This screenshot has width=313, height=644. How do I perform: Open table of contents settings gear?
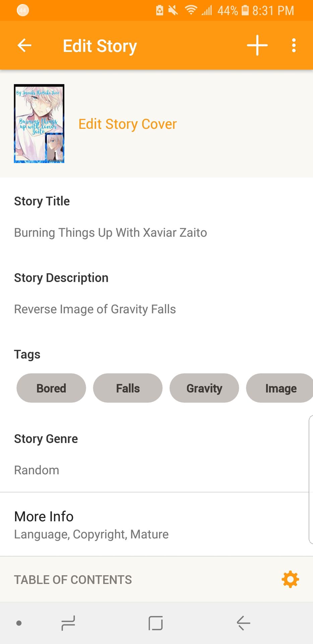290,579
